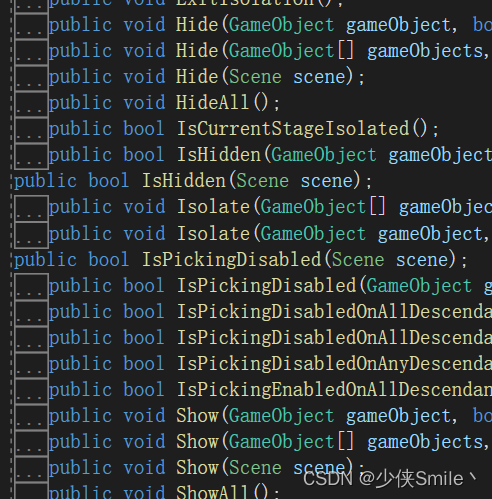Click gameObjects parameter in the Show(GameObject[] line
Viewport: 492px width, 499px height.
[426, 442]
